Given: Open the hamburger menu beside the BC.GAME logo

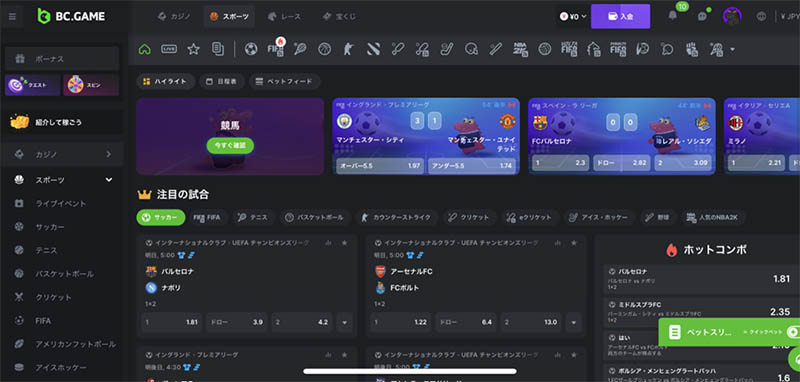Looking at the screenshot, I should 12,16.
